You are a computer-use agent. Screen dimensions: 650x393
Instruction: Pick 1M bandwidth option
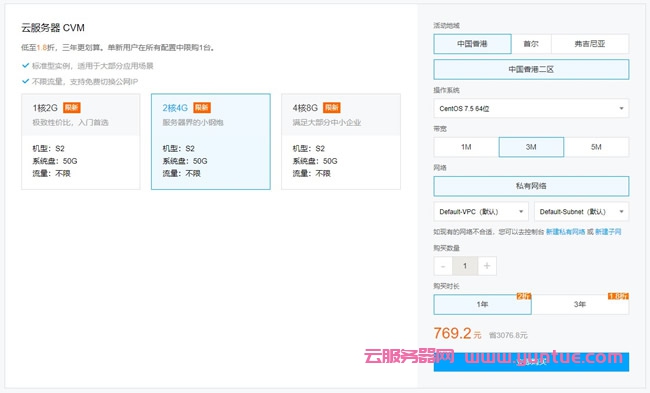pyautogui.click(x=466, y=147)
